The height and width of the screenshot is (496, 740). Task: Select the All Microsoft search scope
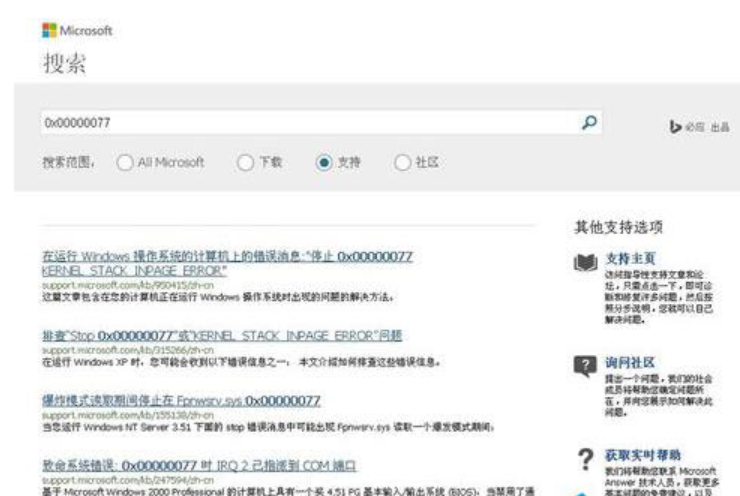125,160
